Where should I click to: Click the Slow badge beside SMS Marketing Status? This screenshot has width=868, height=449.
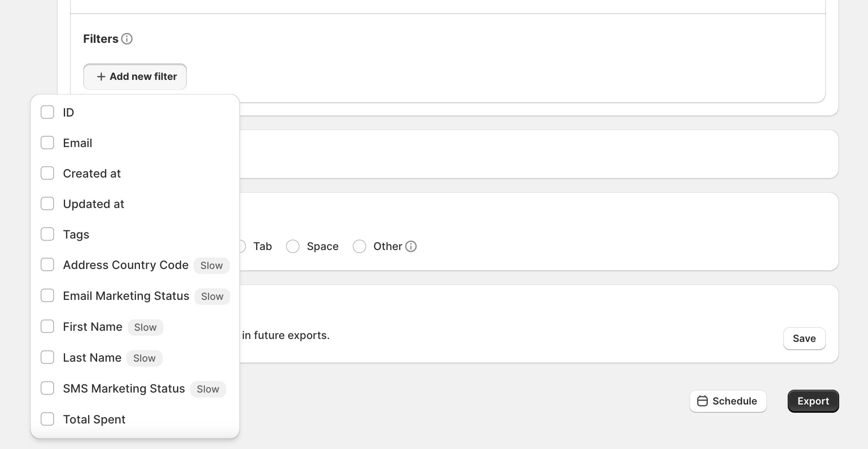point(208,389)
